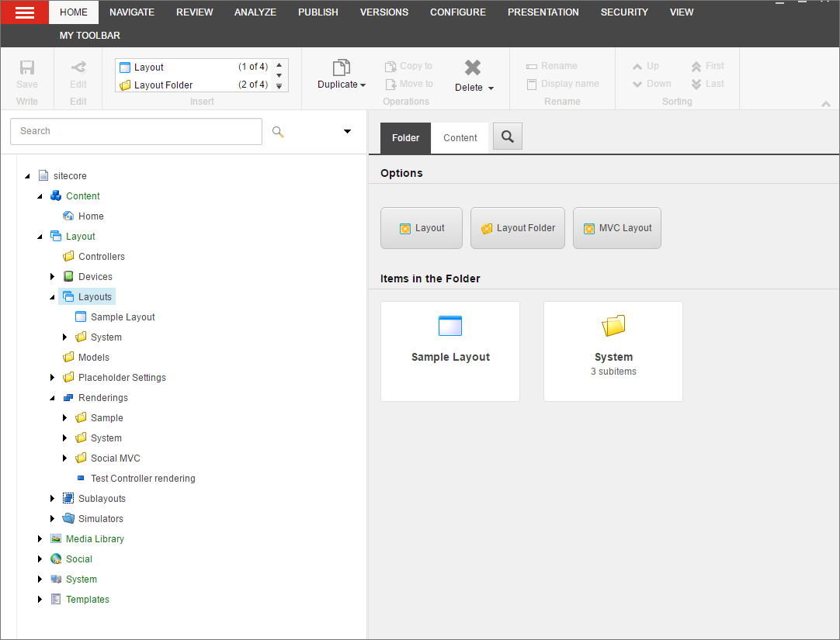Click the Edit icon in the ribbon
The height and width of the screenshot is (640, 840).
[78, 67]
